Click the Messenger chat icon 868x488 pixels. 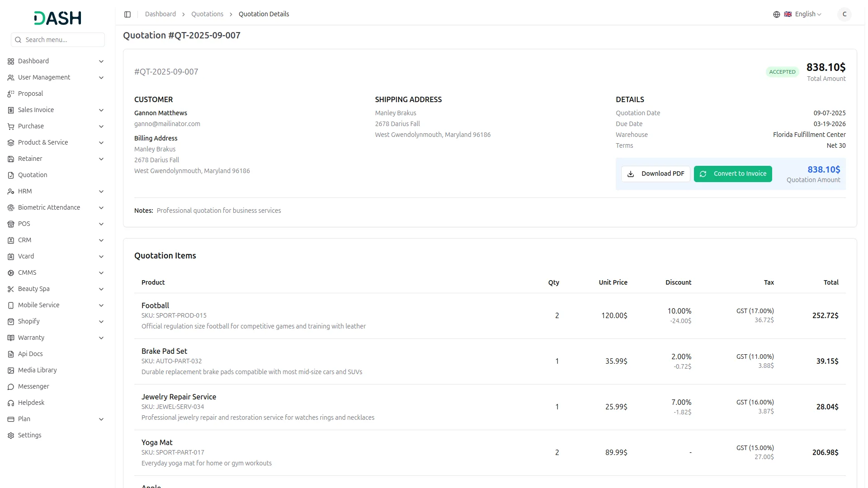tap(11, 387)
